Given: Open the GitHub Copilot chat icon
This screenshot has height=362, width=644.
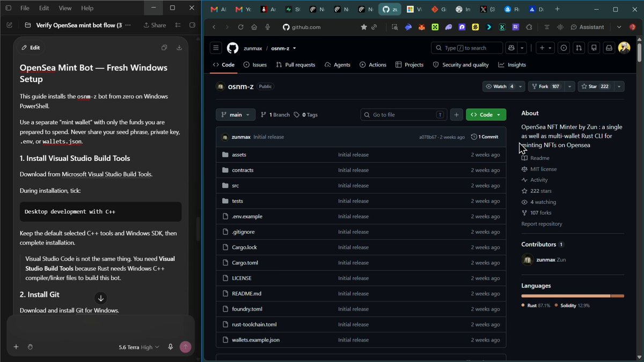Looking at the screenshot, I should pyautogui.click(x=511, y=48).
